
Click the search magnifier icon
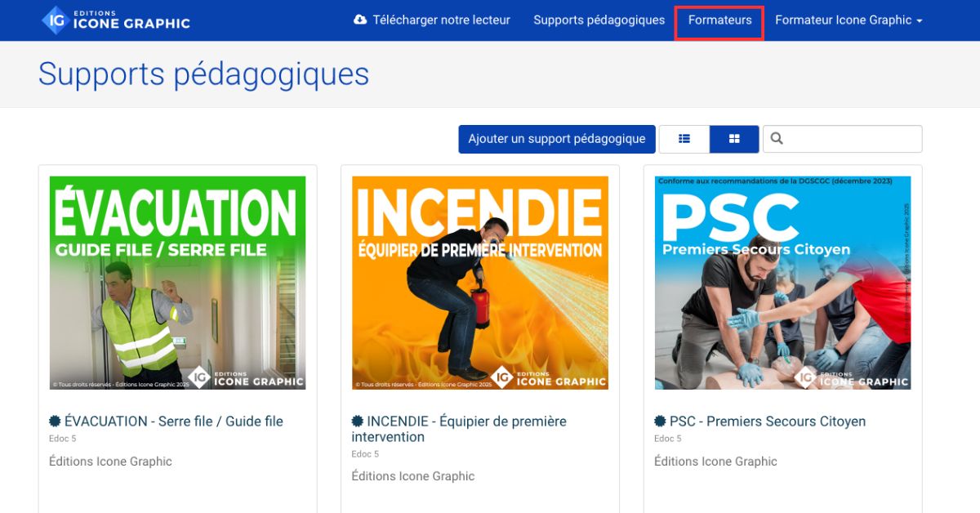[777, 139]
